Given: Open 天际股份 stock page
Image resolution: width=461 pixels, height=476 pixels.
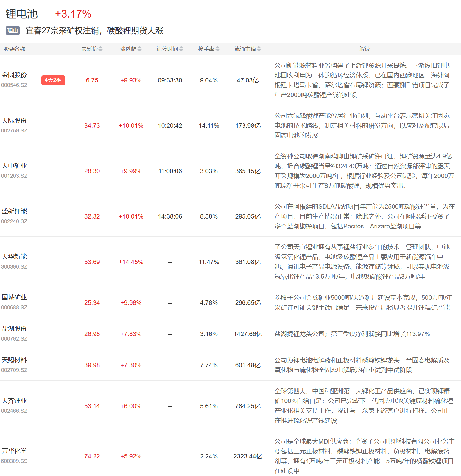Looking at the screenshot, I should click(x=14, y=121).
